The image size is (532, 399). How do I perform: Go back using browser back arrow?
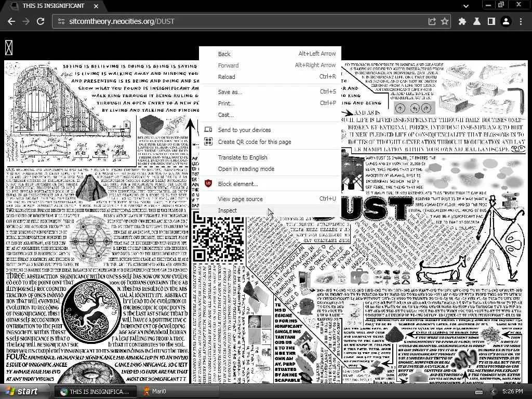tap(11, 21)
